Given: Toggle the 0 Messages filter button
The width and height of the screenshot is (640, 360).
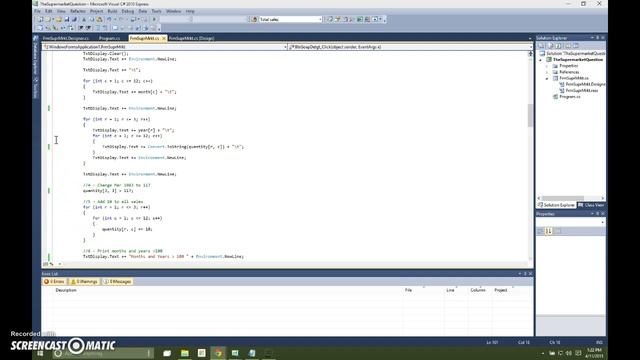Looking at the screenshot, I should [x=118, y=282].
